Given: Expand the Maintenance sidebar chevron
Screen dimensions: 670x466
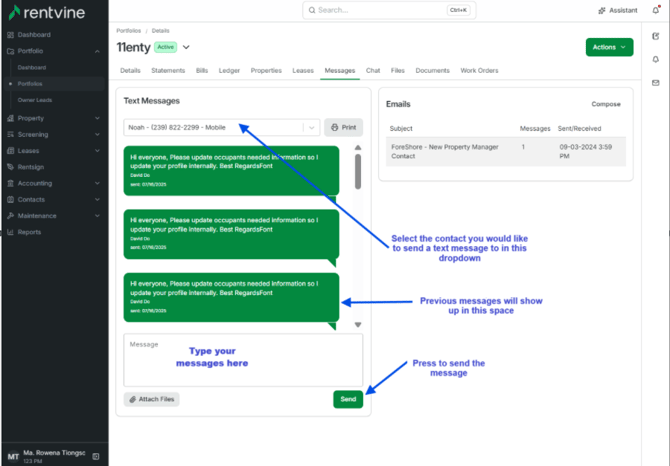Looking at the screenshot, I should coord(97,216).
